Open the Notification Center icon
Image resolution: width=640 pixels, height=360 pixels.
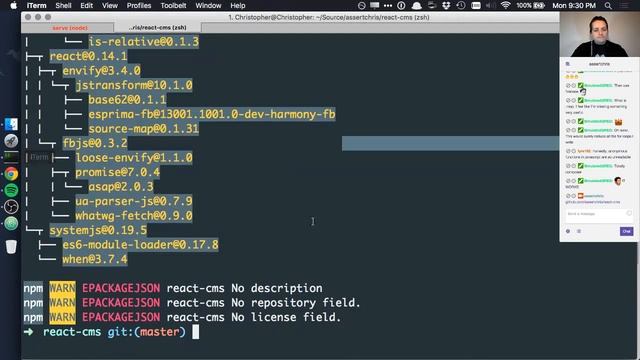[624, 5]
